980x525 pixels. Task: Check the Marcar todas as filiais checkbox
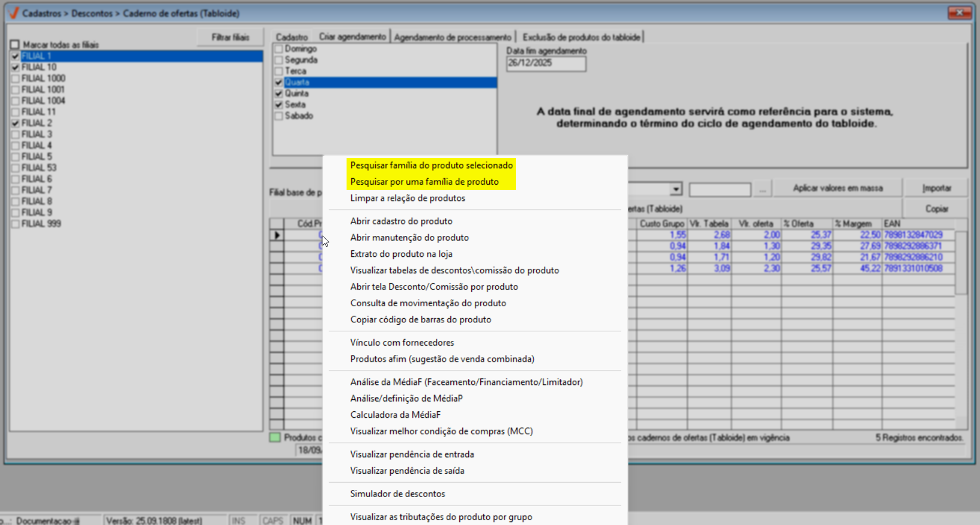[15, 45]
